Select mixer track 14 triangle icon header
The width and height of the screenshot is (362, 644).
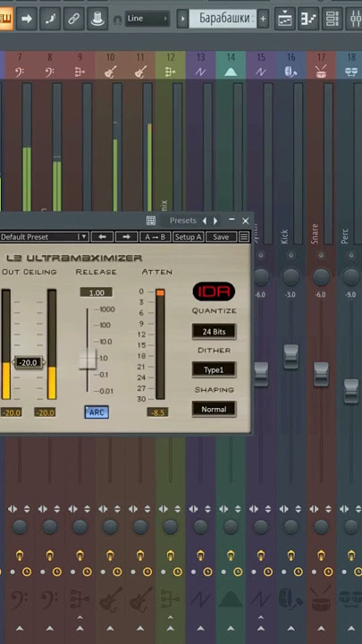pyautogui.click(x=231, y=65)
